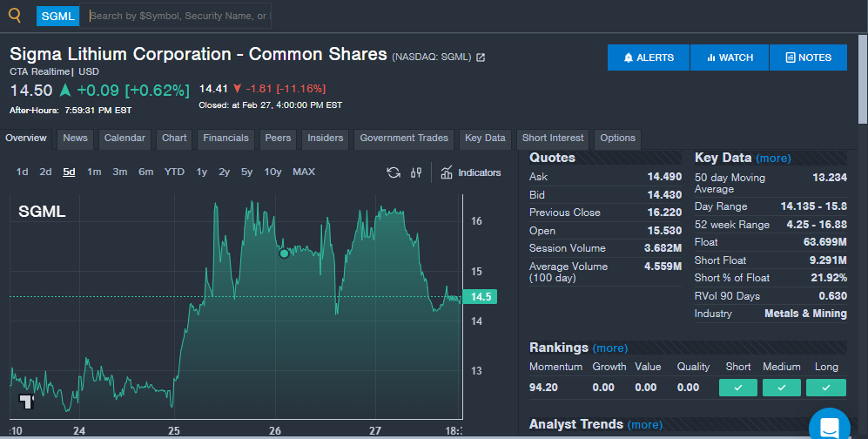Click the SGML symbol tag
Image resolution: width=868 pixels, height=439 pixels.
click(58, 16)
